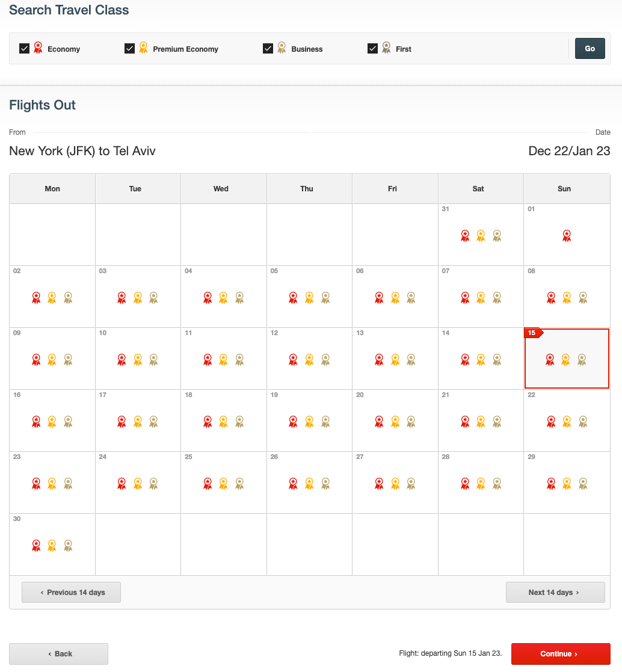This screenshot has height=672, width=622.
Task: Select Business ribbon on the 30th
Action: [x=68, y=546]
